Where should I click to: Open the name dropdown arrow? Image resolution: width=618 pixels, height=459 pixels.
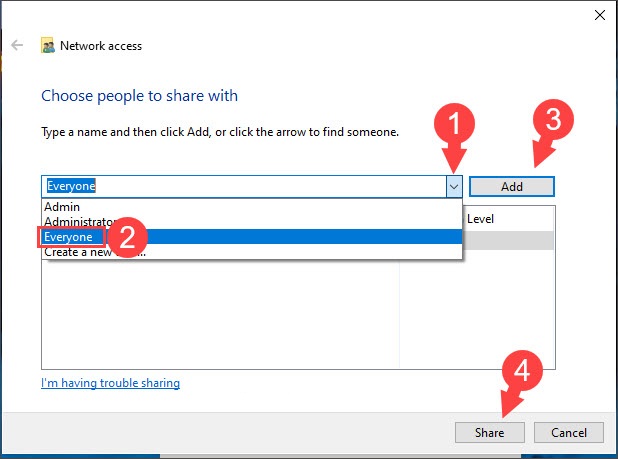pyautogui.click(x=454, y=187)
